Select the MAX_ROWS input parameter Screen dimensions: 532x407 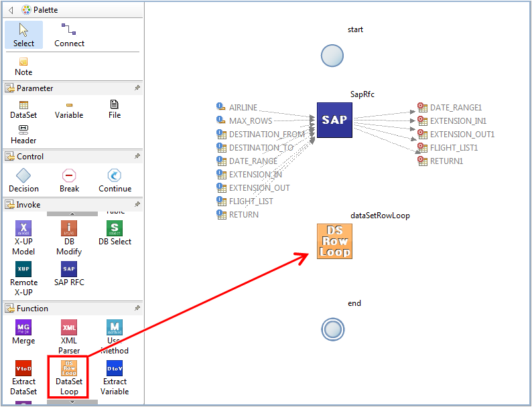point(245,121)
